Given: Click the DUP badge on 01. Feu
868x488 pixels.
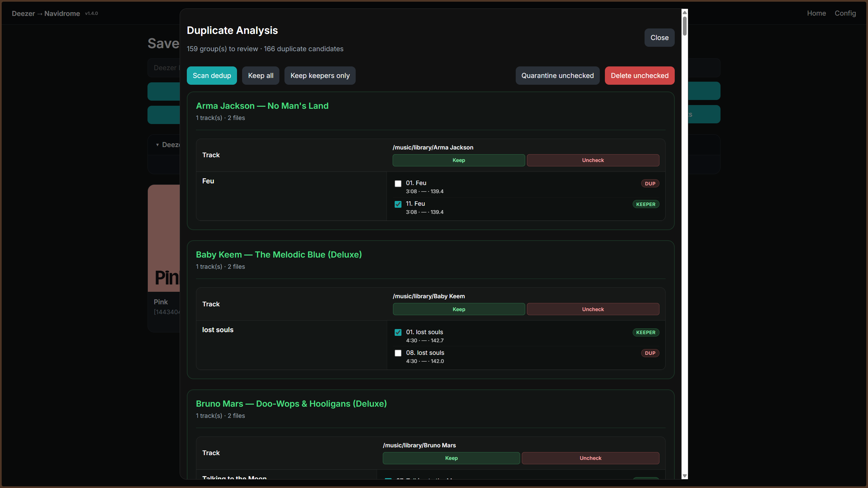Looking at the screenshot, I should pos(650,184).
